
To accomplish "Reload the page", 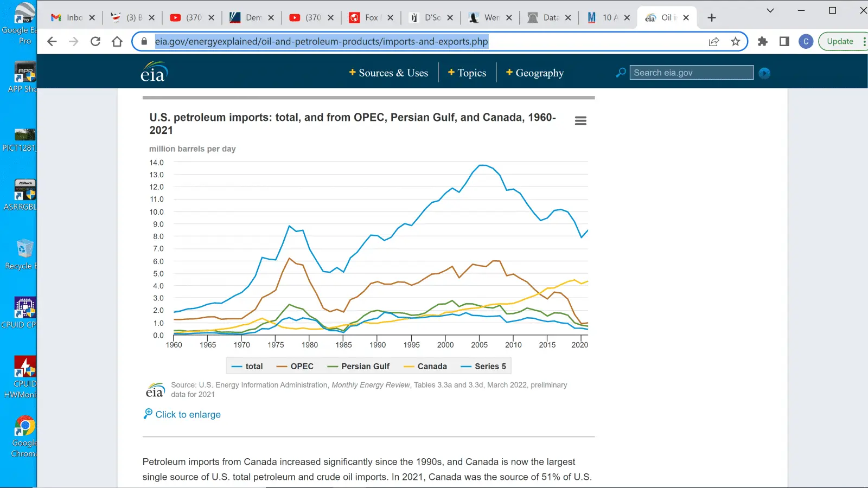I will pos(95,42).
